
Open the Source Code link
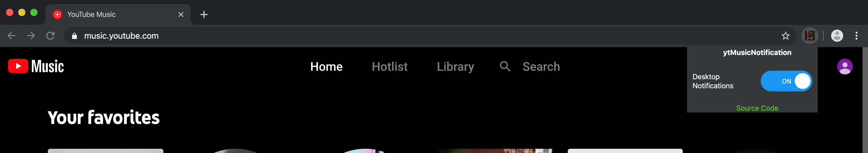(x=757, y=108)
